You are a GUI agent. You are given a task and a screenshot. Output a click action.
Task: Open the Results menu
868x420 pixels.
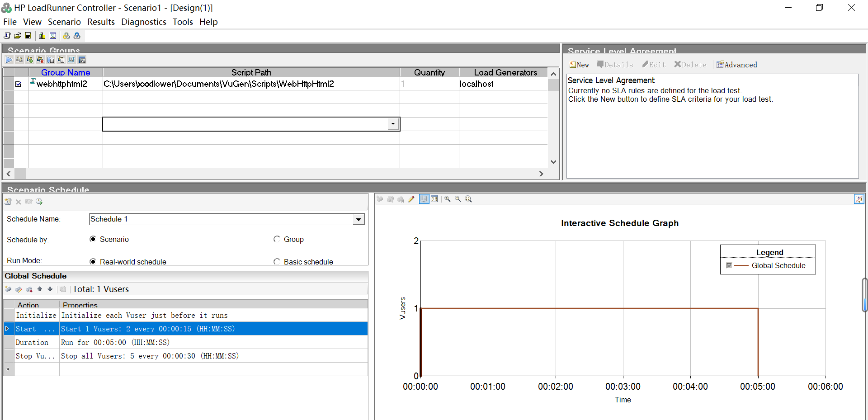pyautogui.click(x=101, y=22)
